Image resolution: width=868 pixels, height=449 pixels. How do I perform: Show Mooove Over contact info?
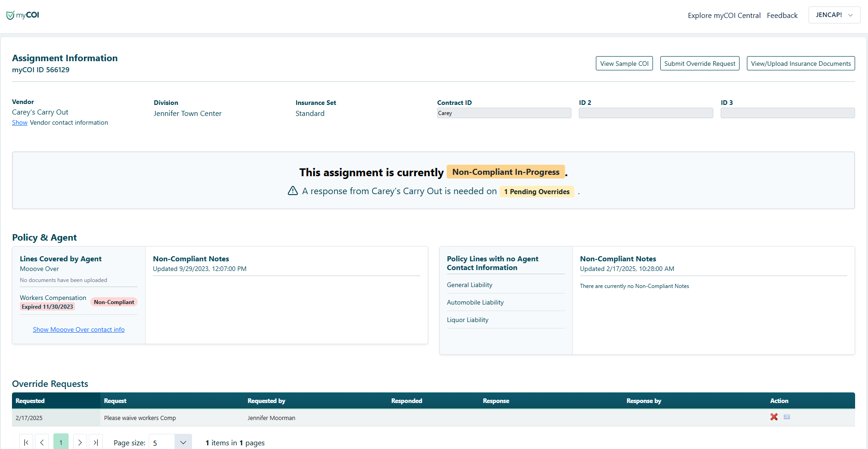(78, 329)
